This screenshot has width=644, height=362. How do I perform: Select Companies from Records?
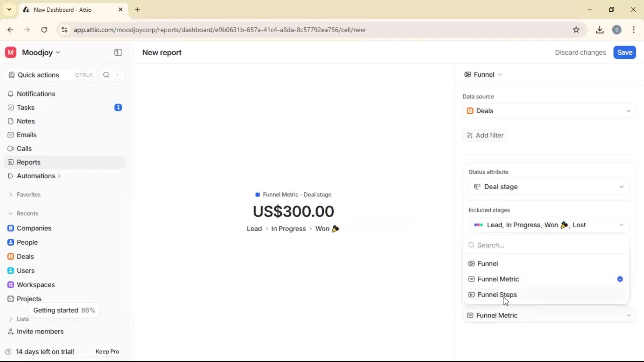click(33, 228)
